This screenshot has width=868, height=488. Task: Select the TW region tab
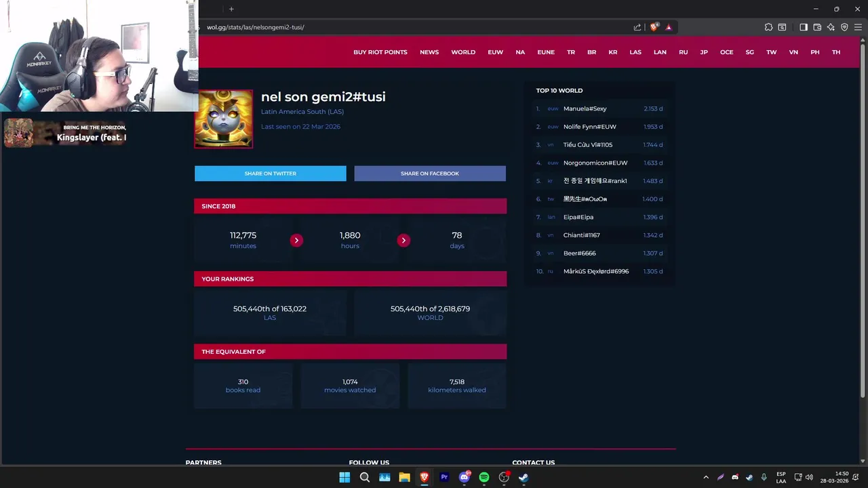pyautogui.click(x=772, y=52)
